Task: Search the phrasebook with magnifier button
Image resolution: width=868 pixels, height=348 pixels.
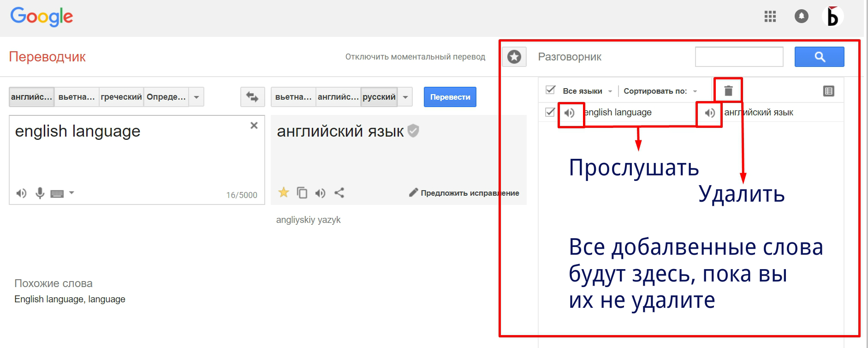Action: (820, 57)
